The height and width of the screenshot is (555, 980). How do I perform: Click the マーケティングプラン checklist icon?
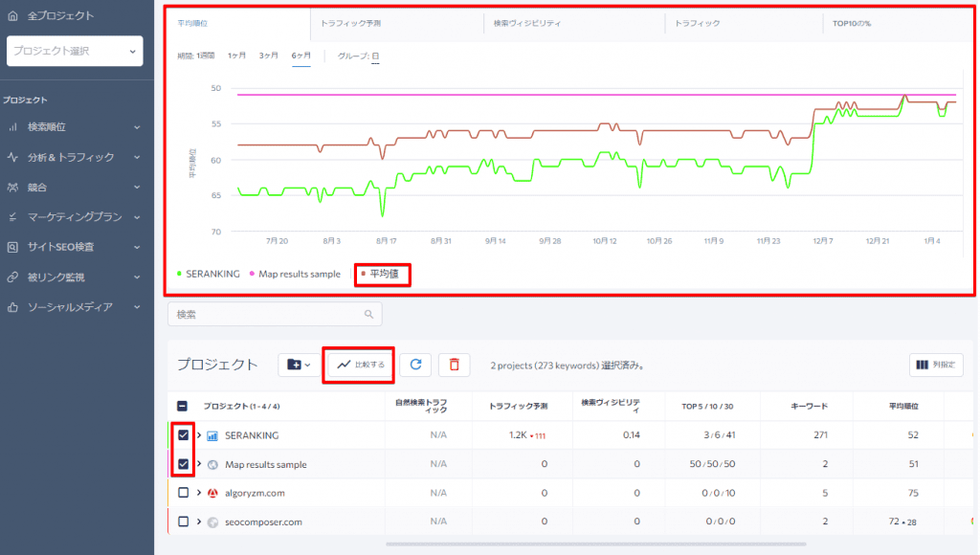(12, 217)
